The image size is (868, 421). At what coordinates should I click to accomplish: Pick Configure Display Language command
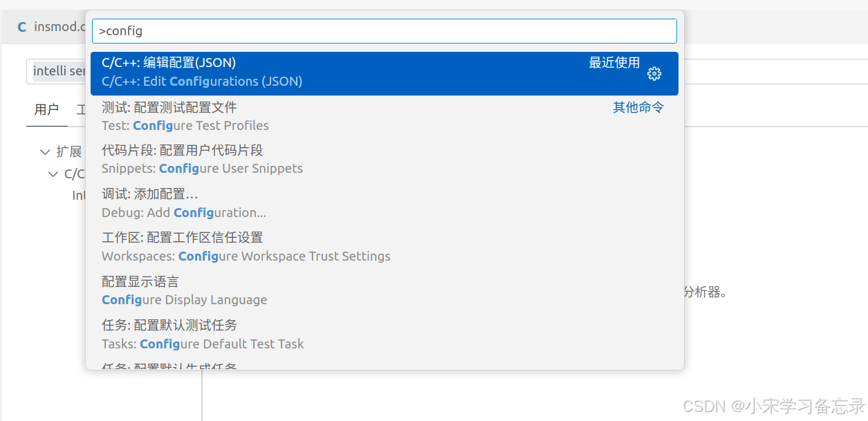(384, 290)
